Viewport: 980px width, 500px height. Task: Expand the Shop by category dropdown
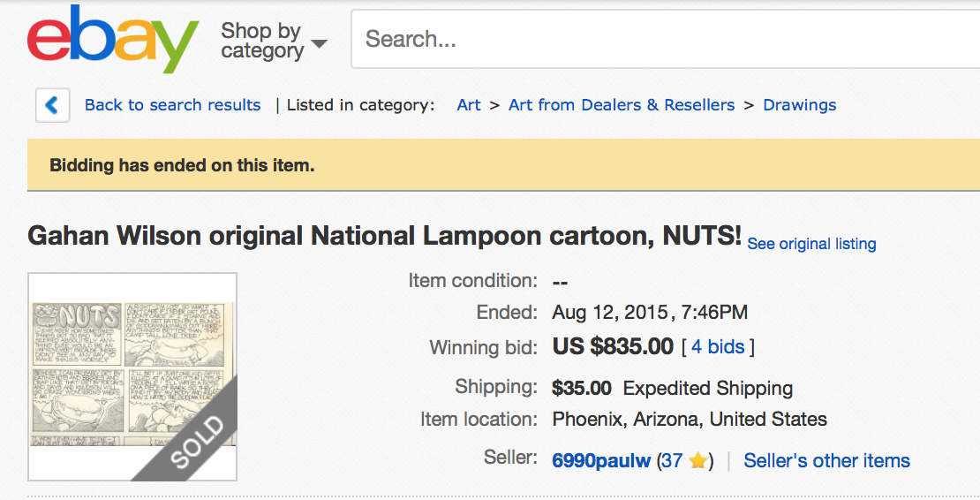click(274, 41)
